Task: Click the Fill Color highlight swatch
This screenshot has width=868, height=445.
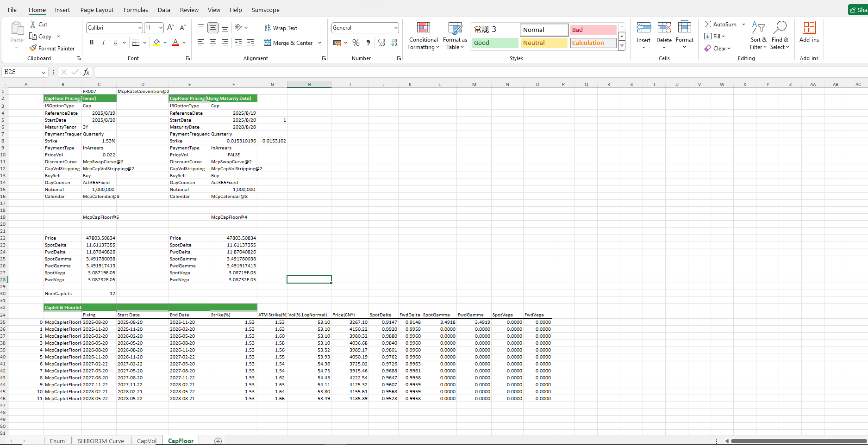Action: (156, 43)
